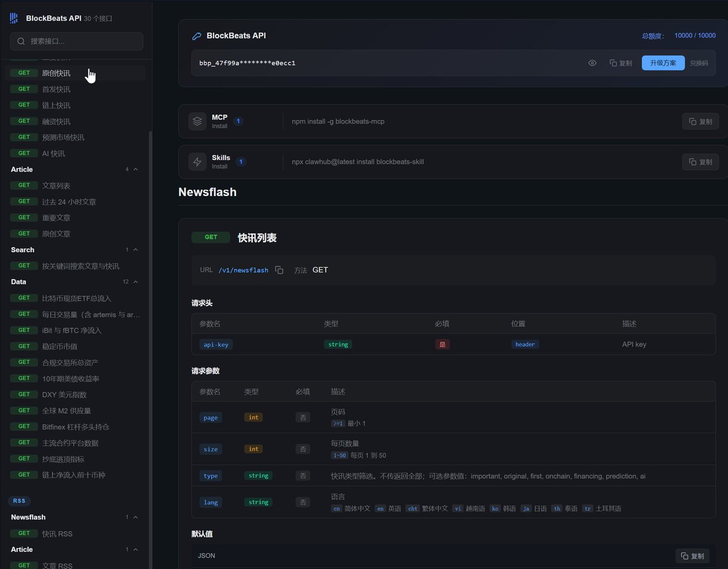
Task: Collapse the Data section chevron
Action: (x=135, y=281)
